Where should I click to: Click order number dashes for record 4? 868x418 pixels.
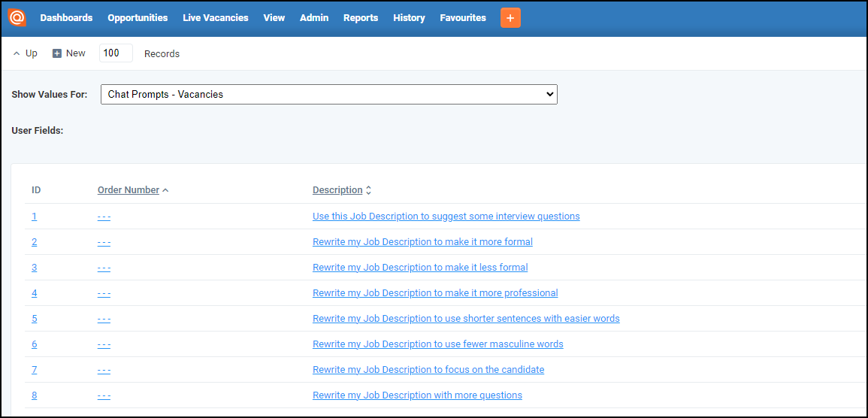[104, 293]
